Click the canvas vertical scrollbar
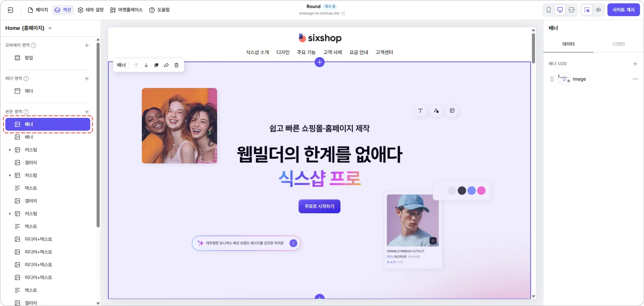 [x=533, y=48]
